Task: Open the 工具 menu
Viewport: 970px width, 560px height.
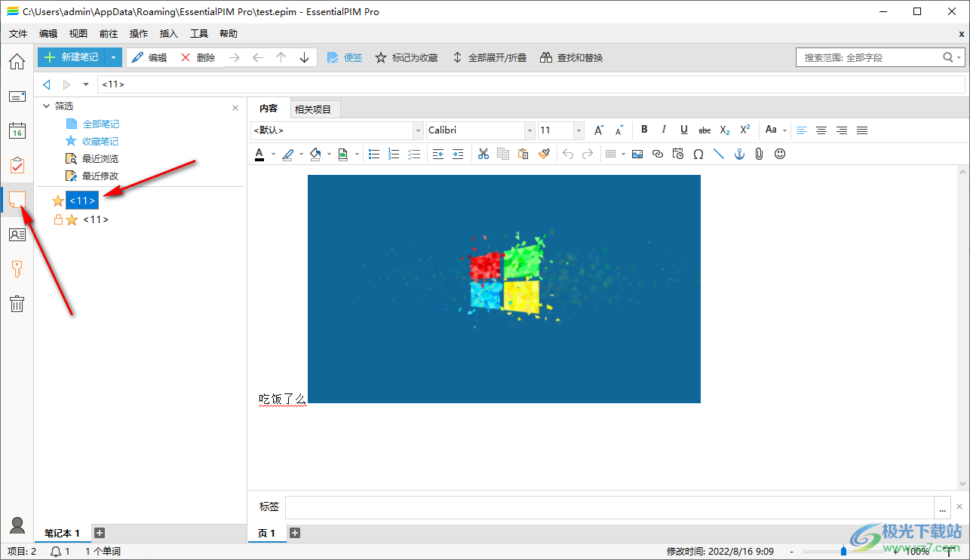Action: coord(199,34)
